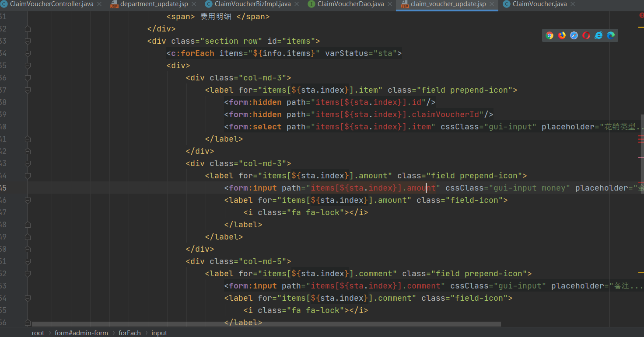
Task: Collapse the second col-md-3 div fold marker
Action: point(28,163)
